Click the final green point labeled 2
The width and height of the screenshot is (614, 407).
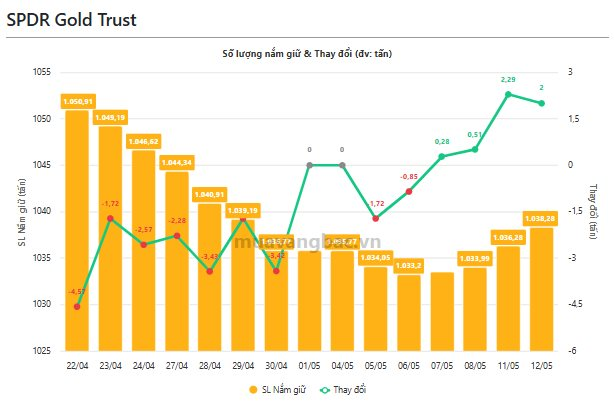coord(542,103)
